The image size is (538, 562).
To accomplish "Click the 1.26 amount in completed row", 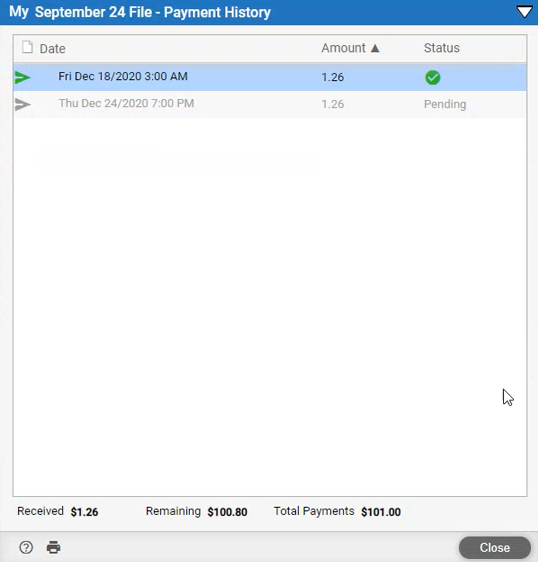I will click(x=333, y=77).
